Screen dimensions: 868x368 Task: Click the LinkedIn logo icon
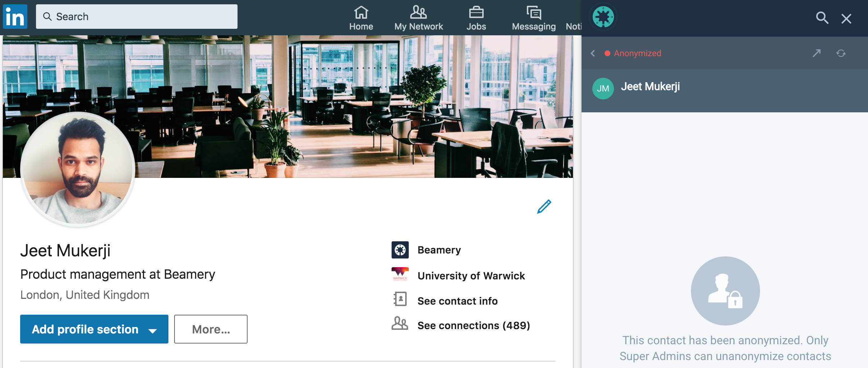click(x=15, y=17)
